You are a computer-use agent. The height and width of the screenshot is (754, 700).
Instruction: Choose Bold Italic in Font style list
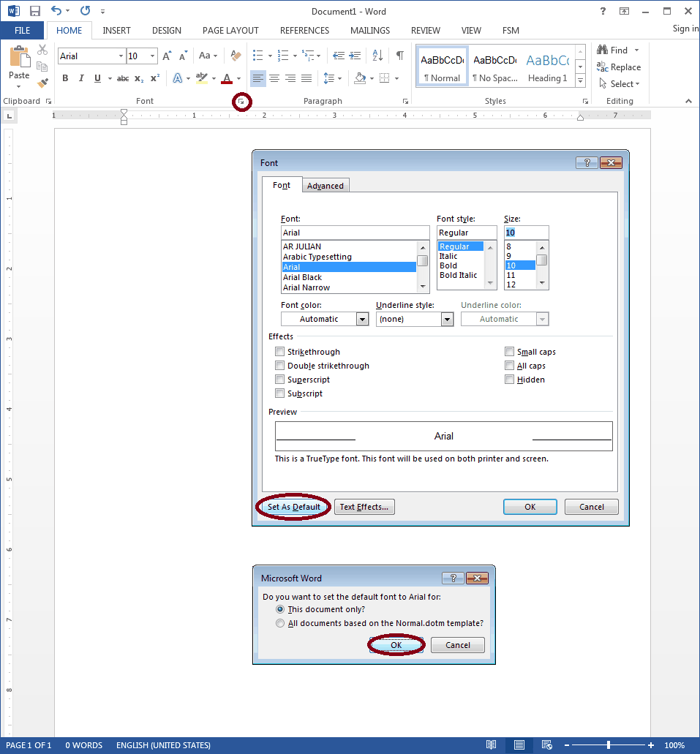[460, 275]
